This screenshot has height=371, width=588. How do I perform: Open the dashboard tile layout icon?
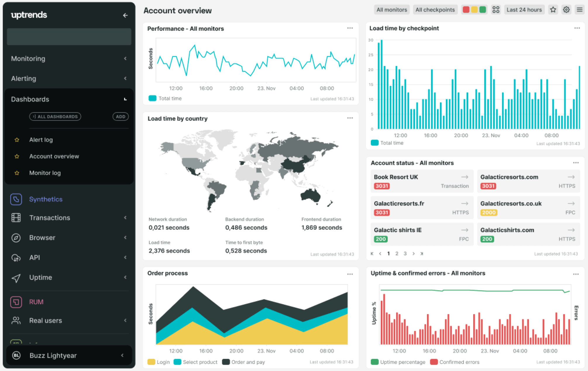496,9
